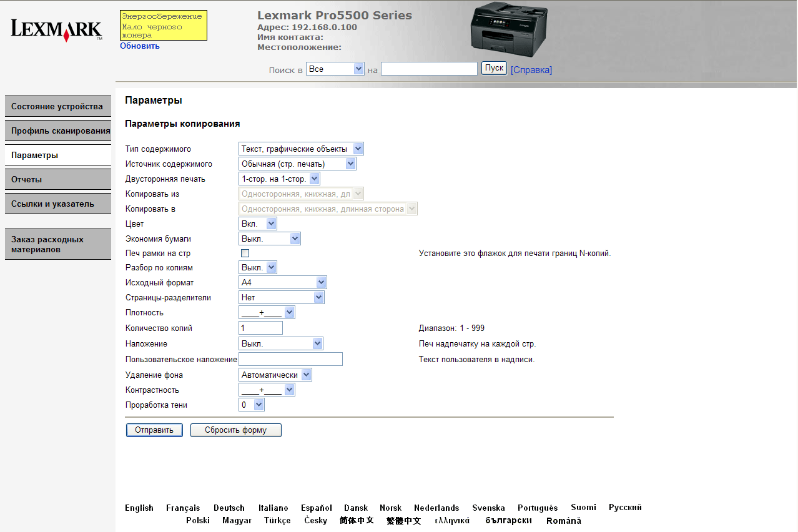The image size is (798, 532).
Task: Switch language to Italiano
Action: (273, 508)
